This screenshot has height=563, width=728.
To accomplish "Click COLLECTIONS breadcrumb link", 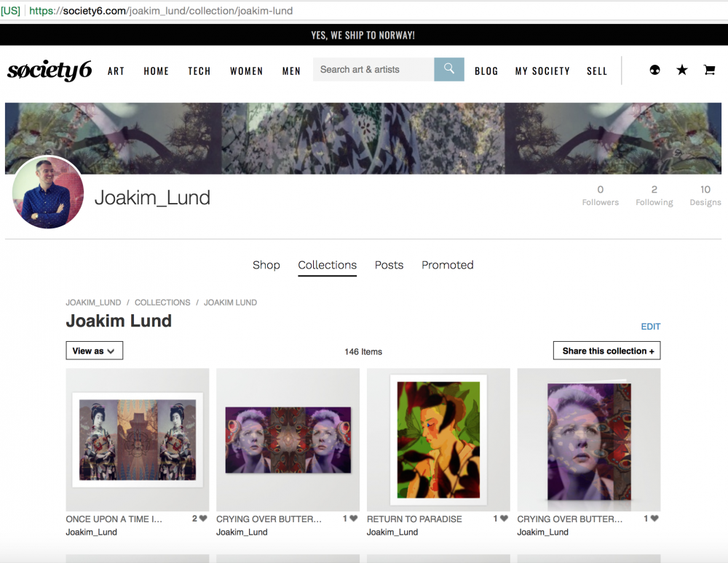I will click(x=162, y=303).
